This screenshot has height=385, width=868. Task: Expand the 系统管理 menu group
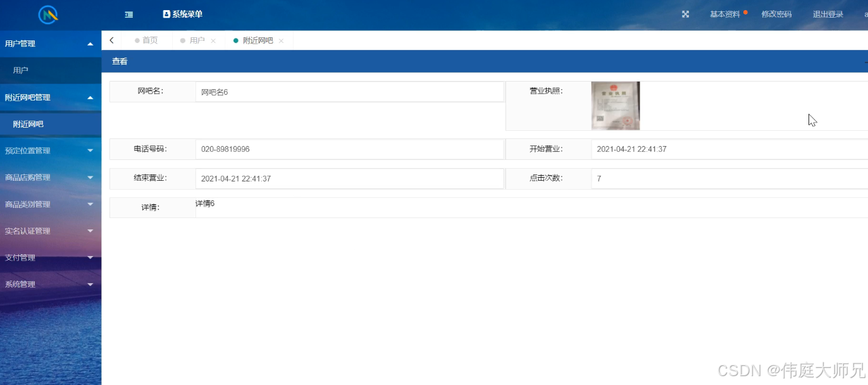click(x=51, y=284)
